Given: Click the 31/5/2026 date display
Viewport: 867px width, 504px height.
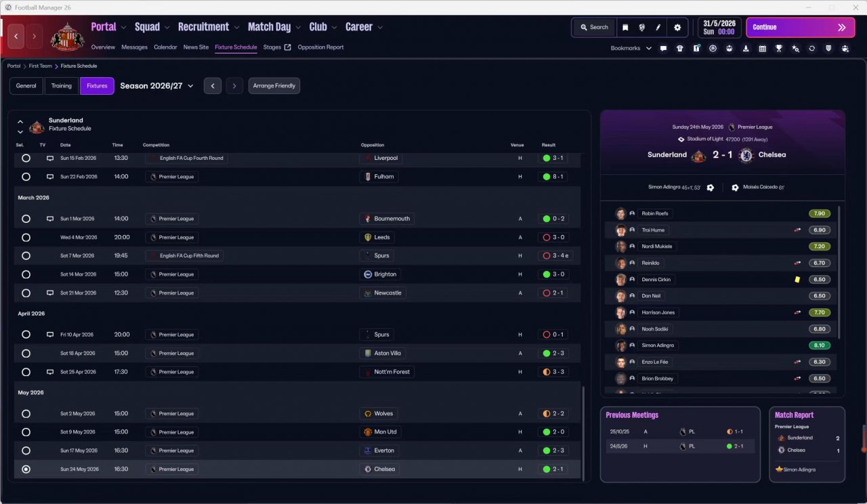Looking at the screenshot, I should coord(719,27).
